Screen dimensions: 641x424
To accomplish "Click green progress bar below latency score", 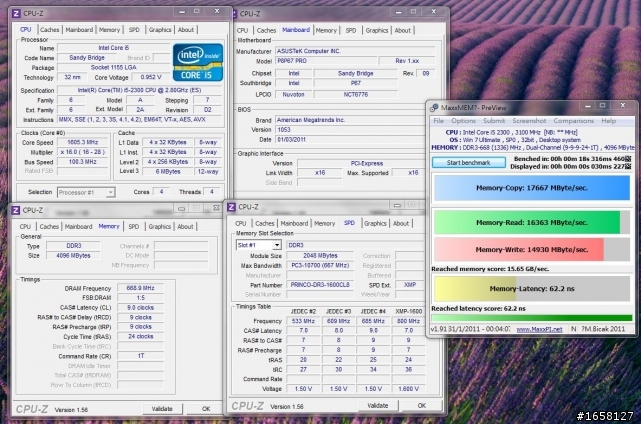I will [532, 318].
